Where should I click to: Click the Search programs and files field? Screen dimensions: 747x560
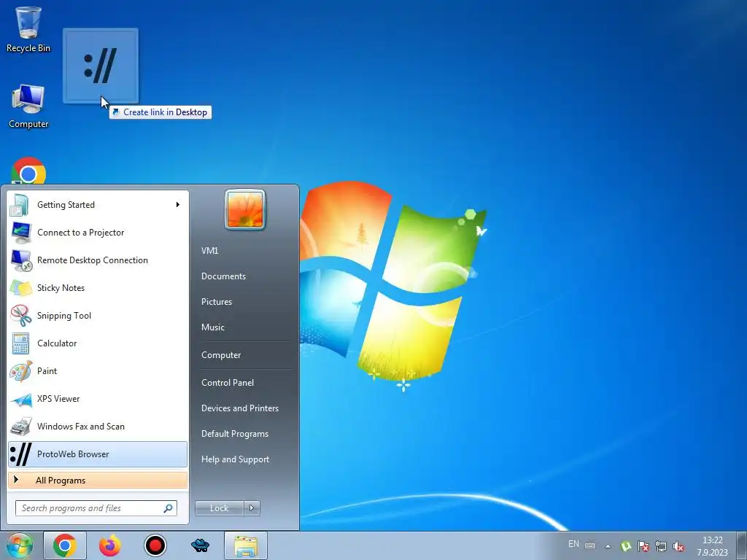pyautogui.click(x=96, y=508)
